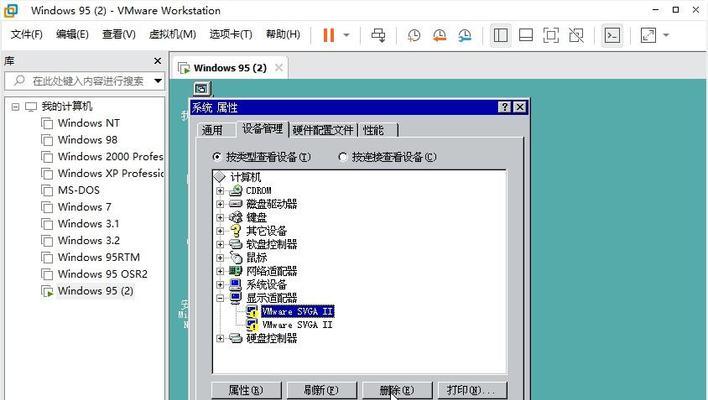The height and width of the screenshot is (400, 708).
Task: Switch to Unity mode
Action: pos(576,35)
